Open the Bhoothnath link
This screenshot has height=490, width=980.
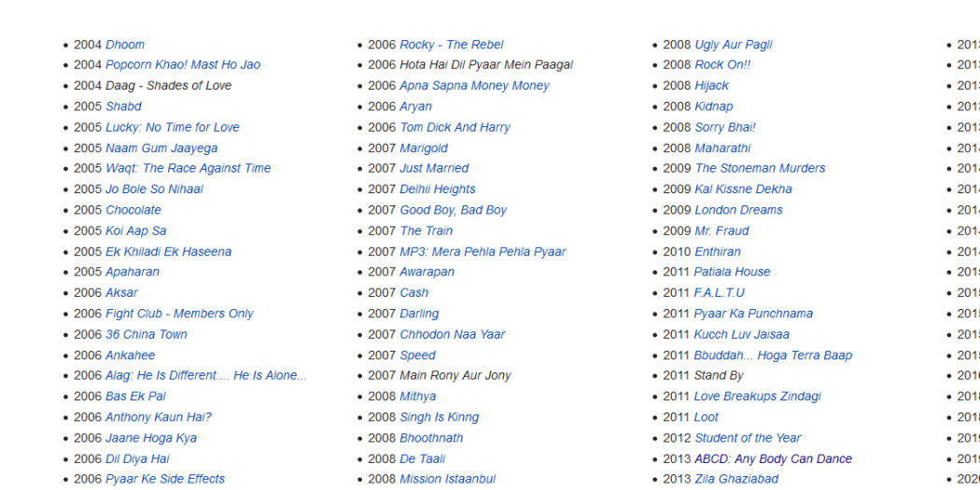tap(431, 438)
